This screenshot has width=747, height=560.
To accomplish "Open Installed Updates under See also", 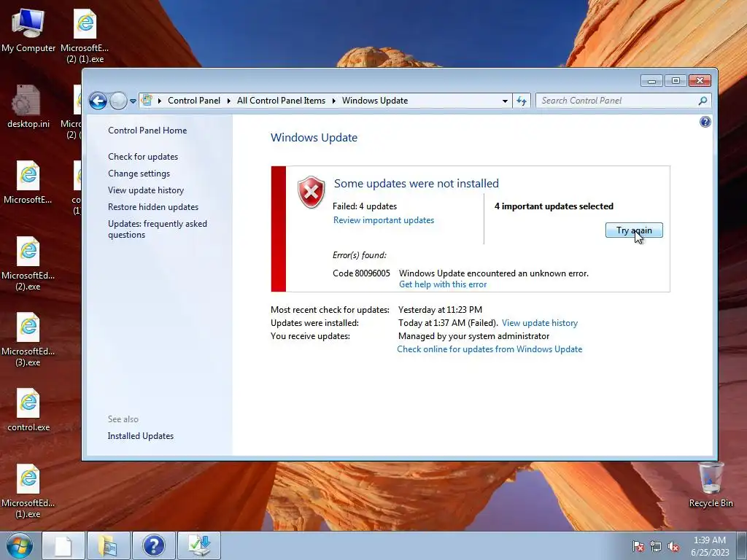I will pos(141,436).
